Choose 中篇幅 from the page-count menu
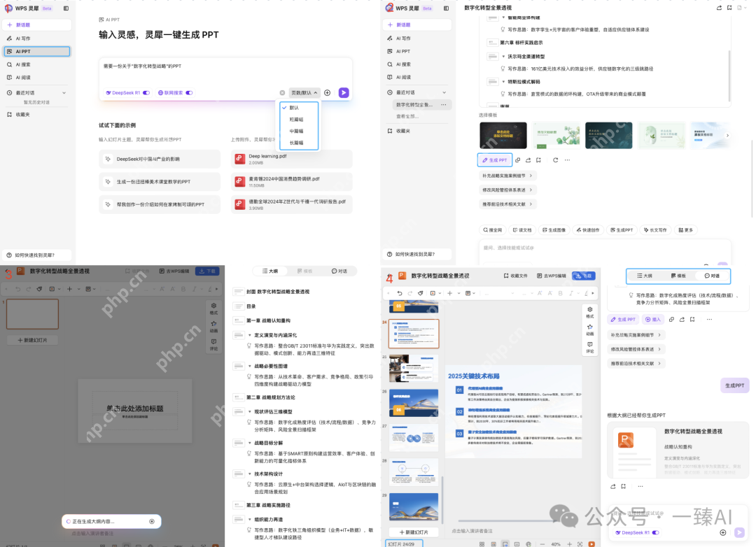Image resolution: width=756 pixels, height=547 pixels. point(297,131)
